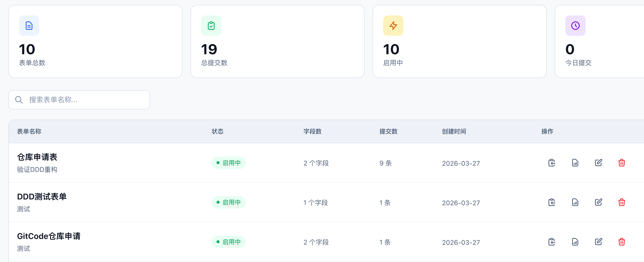Click the 启用中 status badge for 仓库申请表

point(229,163)
